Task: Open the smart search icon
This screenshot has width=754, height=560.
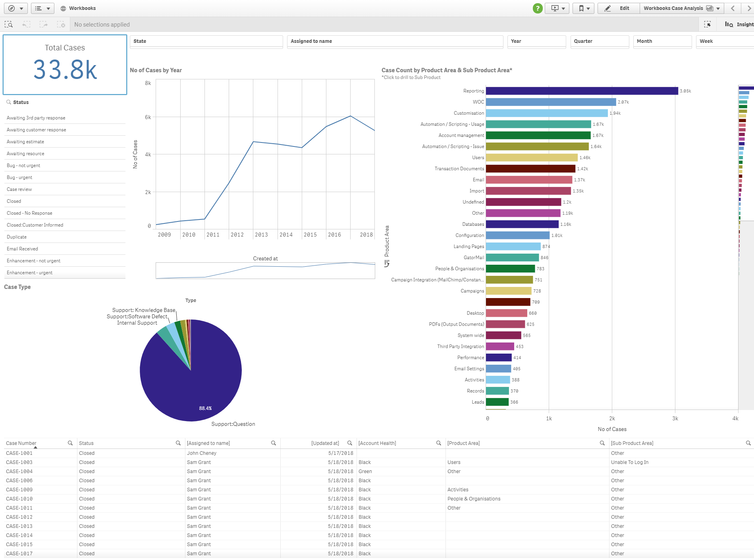Action: click(x=9, y=25)
